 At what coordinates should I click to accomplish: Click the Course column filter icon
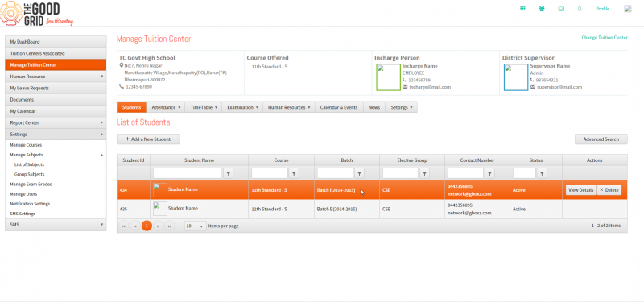point(294,173)
